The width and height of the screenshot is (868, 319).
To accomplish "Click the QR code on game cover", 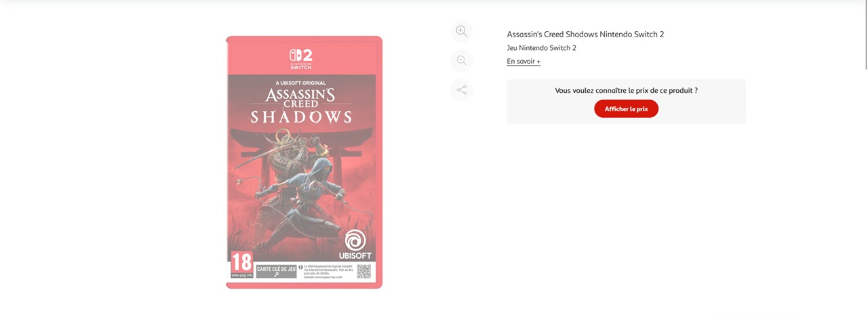I will (364, 271).
